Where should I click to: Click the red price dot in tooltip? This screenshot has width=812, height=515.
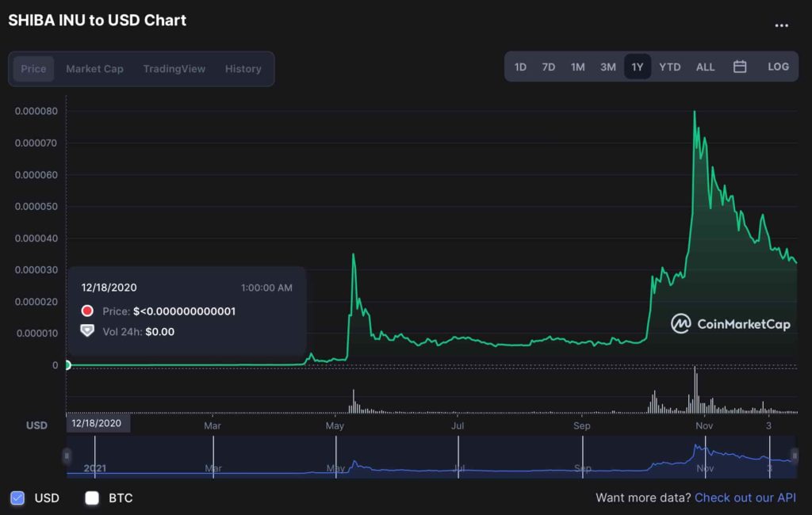pos(87,311)
